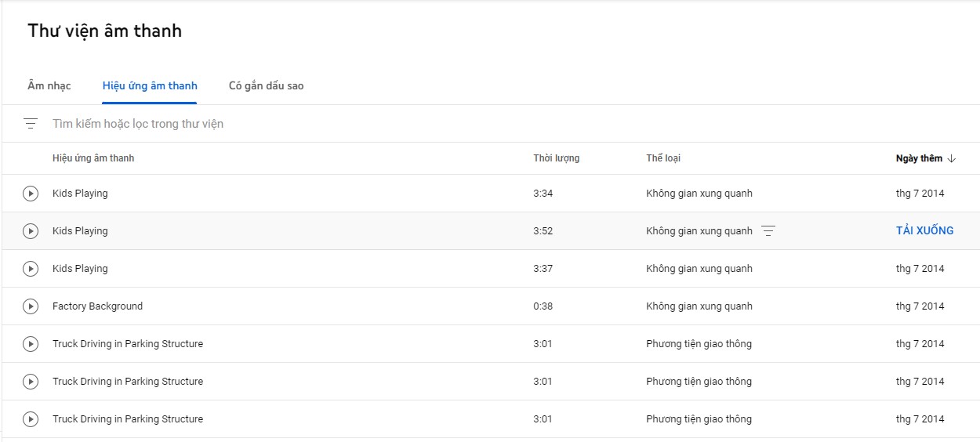Play the Kids Playing sound lasting 3:37
Image resolution: width=980 pixels, height=442 pixels.
coord(31,269)
